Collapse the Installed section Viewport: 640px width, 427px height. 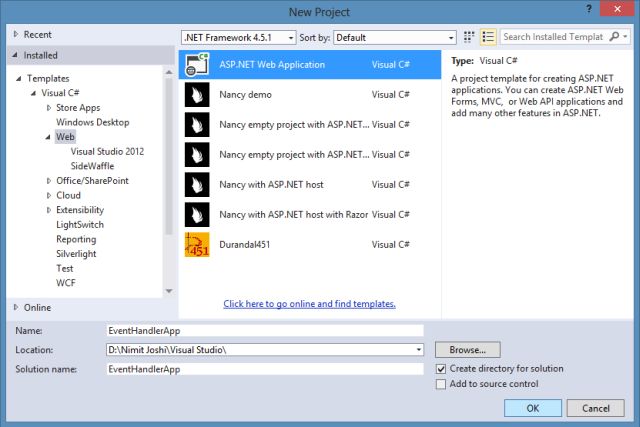click(x=15, y=55)
